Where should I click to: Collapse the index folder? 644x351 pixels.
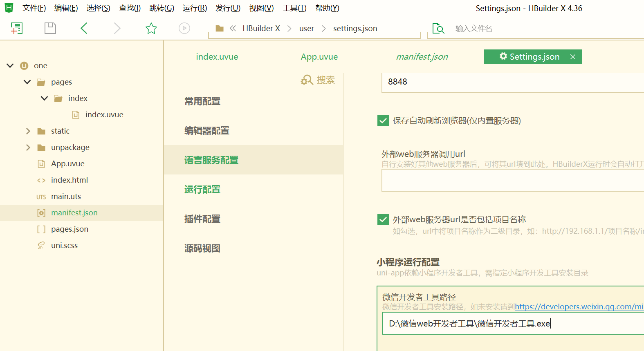coord(45,98)
